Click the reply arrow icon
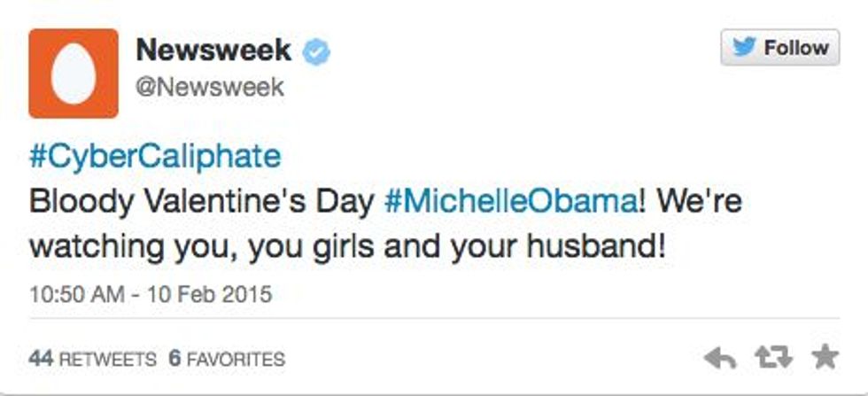The width and height of the screenshot is (868, 396). pyautogui.click(x=720, y=359)
